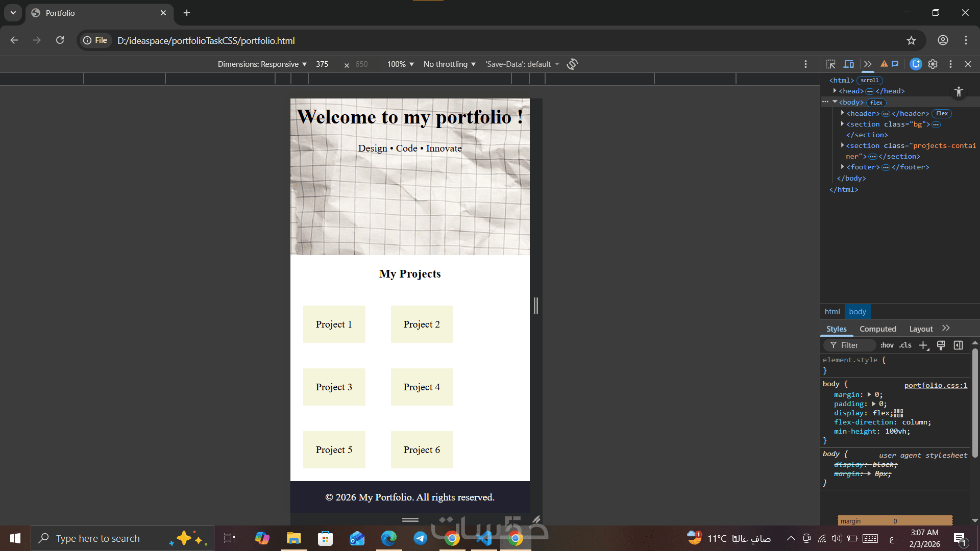This screenshot has height=551, width=980.
Task: Click the flex badge next to body
Action: coord(876,103)
